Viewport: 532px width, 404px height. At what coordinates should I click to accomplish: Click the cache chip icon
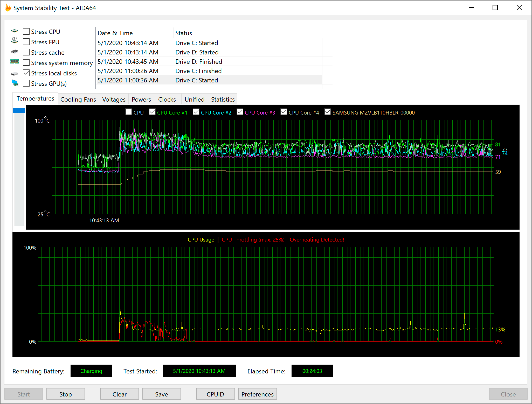[x=15, y=52]
